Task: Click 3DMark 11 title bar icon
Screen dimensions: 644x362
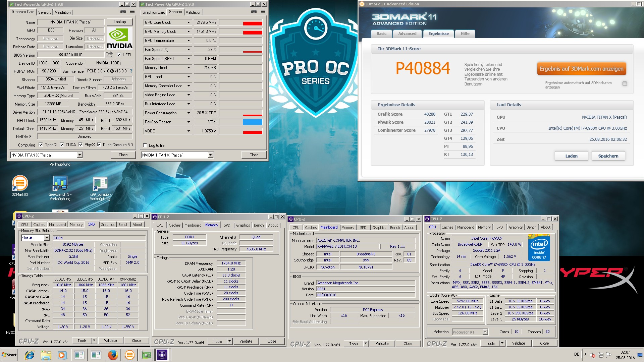Action: click(x=362, y=4)
